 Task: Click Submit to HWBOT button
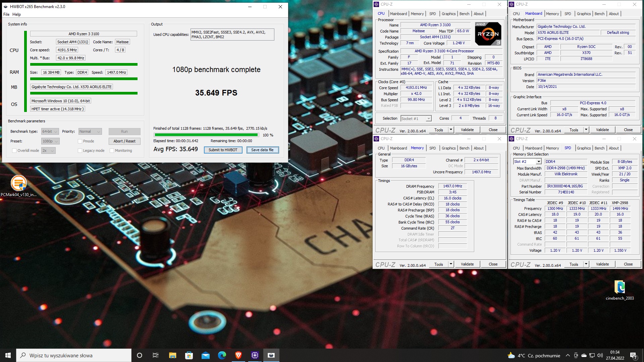point(223,150)
